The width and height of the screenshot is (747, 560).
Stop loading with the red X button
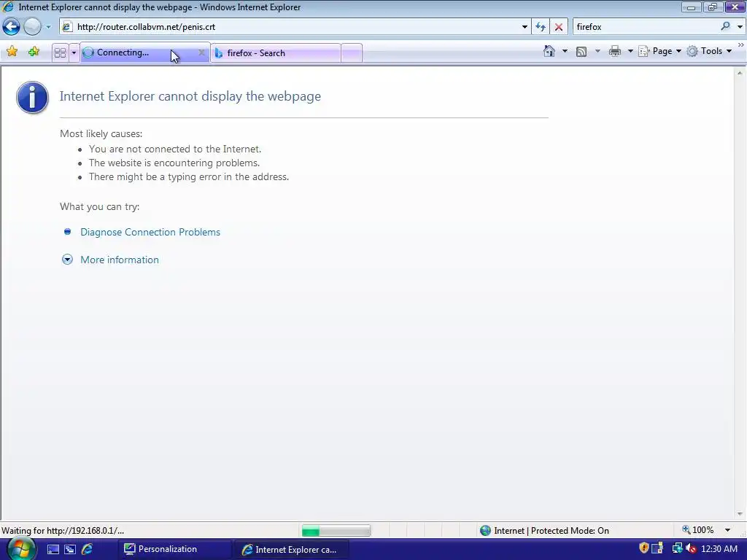[559, 27]
